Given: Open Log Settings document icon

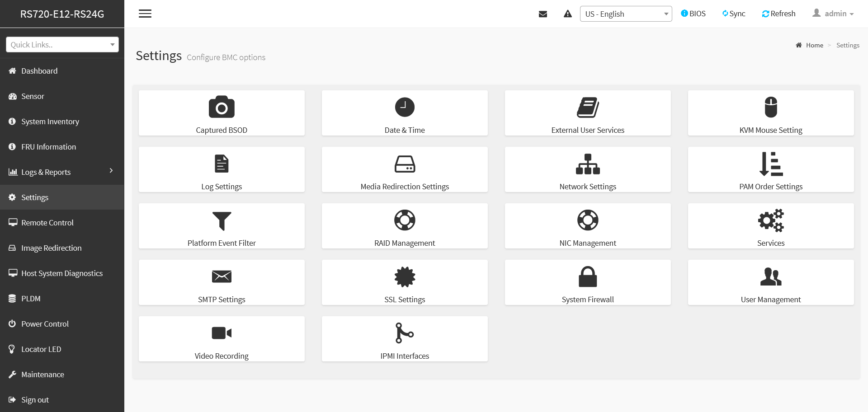Looking at the screenshot, I should (222, 164).
